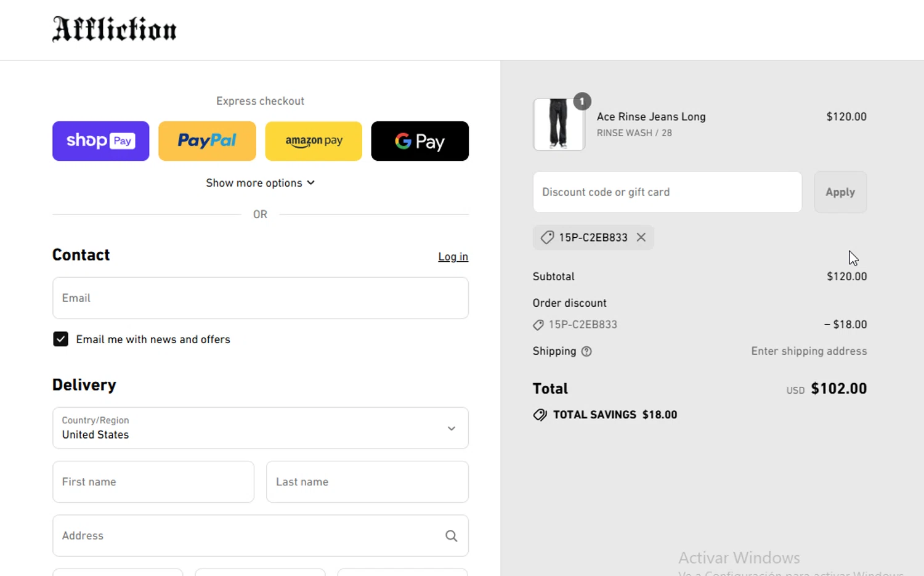Image resolution: width=924 pixels, height=576 pixels.
Task: Expand Show more options
Action: tap(261, 183)
